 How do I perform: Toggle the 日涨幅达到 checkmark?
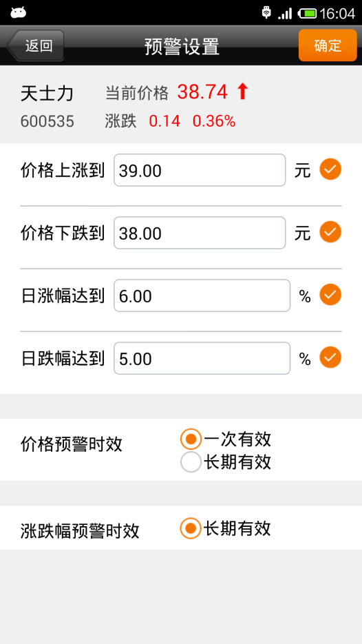tap(330, 295)
